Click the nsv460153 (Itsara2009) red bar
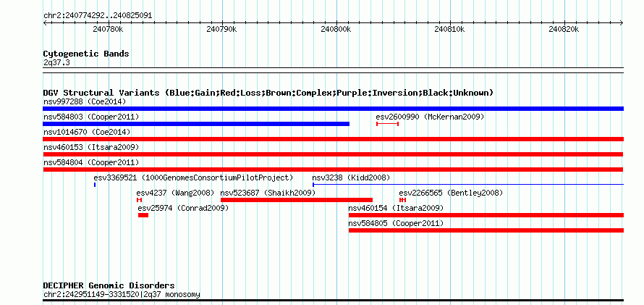This screenshot has height=305, width=644. coord(333,154)
